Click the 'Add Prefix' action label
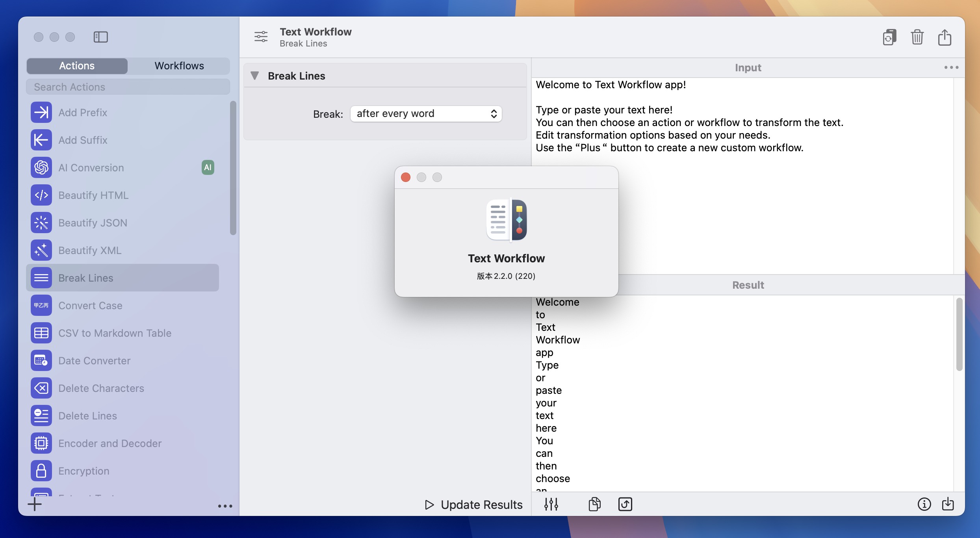980x538 pixels. (x=83, y=112)
